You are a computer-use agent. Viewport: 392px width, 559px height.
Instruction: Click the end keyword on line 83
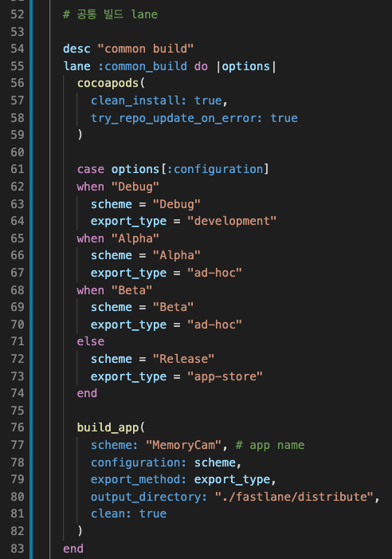pyautogui.click(x=73, y=549)
